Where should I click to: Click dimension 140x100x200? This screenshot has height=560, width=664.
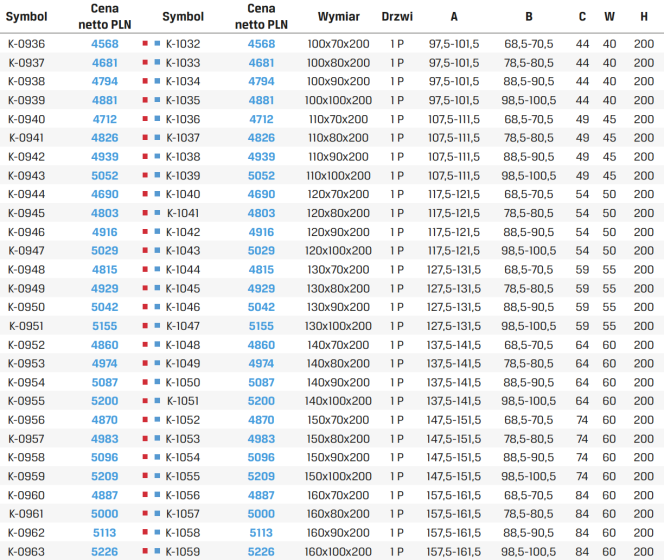pos(338,401)
